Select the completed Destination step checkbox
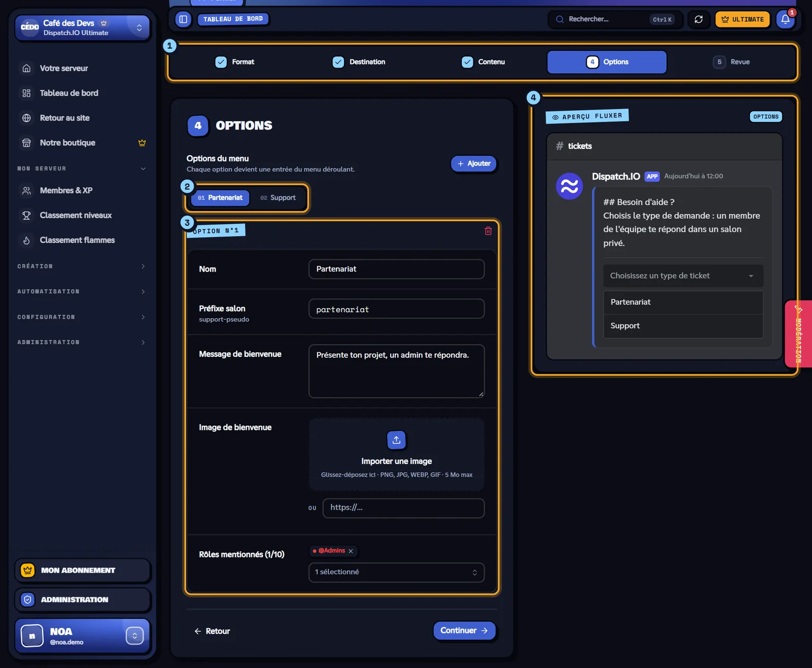This screenshot has height=668, width=812. 338,62
